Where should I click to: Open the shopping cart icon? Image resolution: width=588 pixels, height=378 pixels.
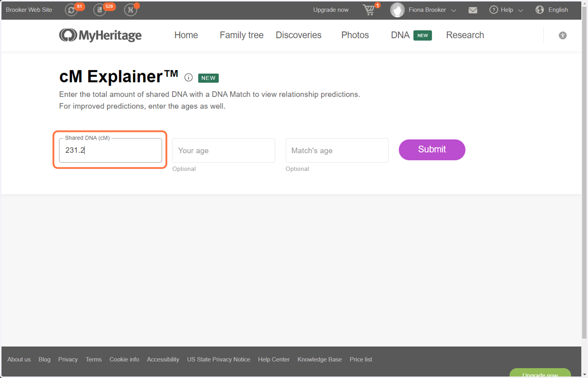369,10
